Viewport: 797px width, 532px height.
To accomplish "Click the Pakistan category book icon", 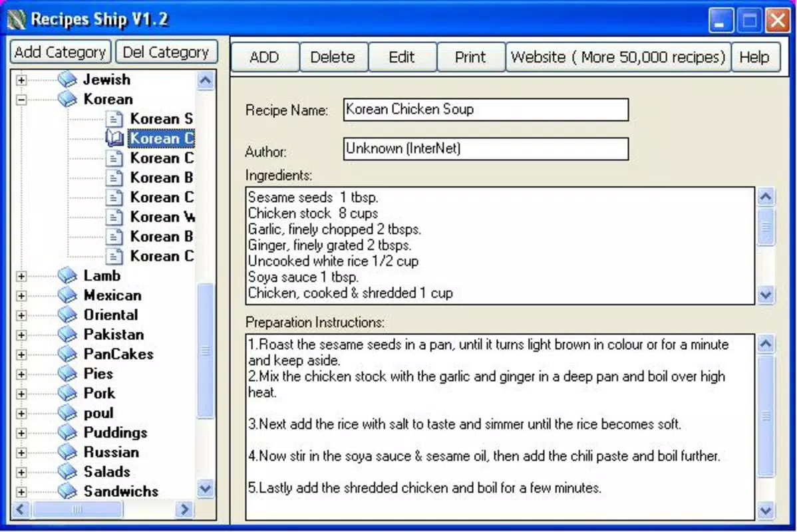I will tap(67, 335).
